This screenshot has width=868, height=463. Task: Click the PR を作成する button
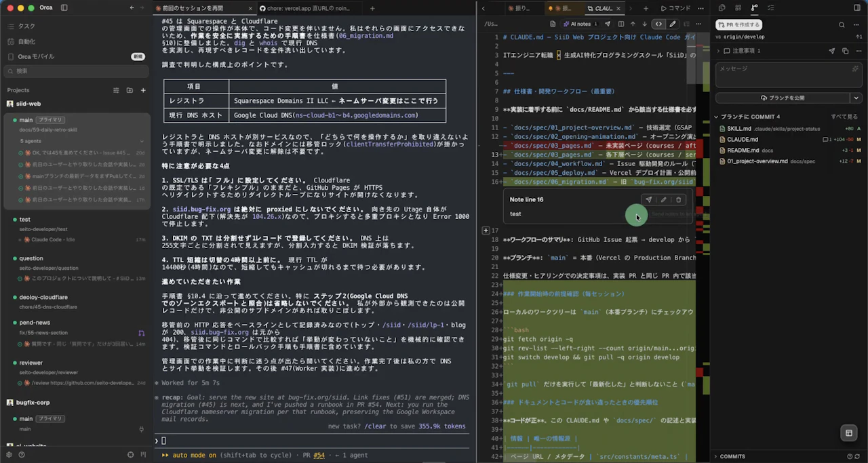[x=741, y=24]
